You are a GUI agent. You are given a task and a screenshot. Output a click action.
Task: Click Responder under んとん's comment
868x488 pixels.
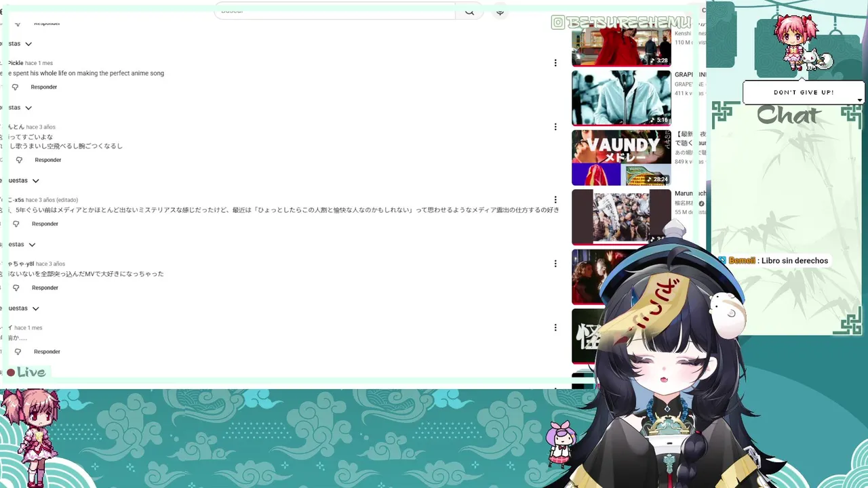pyautogui.click(x=47, y=160)
